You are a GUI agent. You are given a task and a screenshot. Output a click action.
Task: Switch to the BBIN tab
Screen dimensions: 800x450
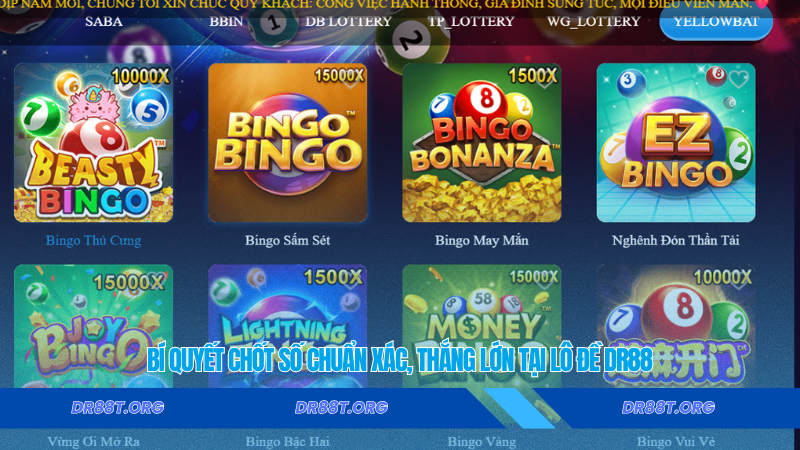[226, 22]
